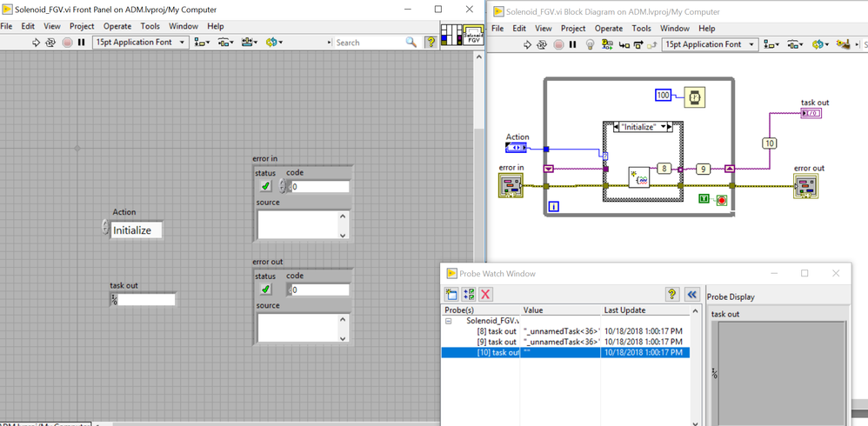Click Abort Execution in Block Diagram toolbar

point(558,44)
